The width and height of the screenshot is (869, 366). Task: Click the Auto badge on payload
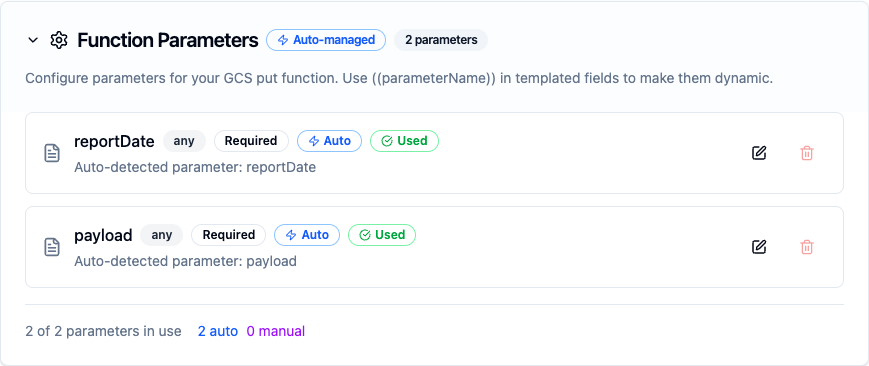coord(307,235)
